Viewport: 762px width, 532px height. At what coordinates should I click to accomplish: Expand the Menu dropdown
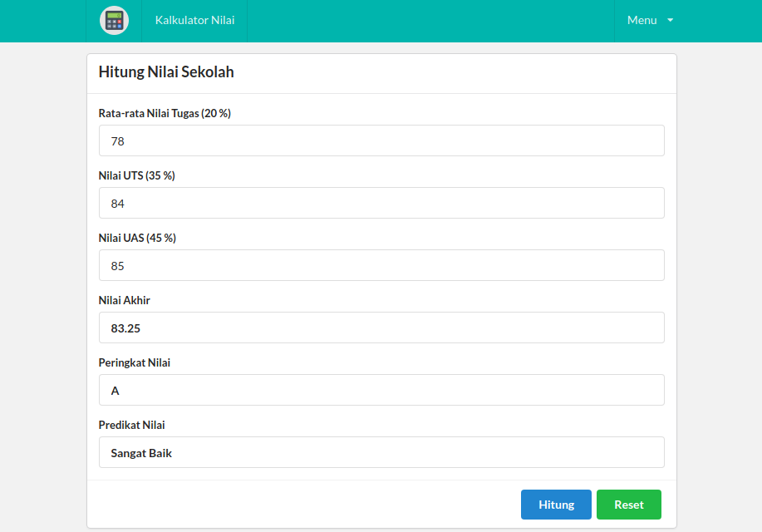(x=650, y=21)
